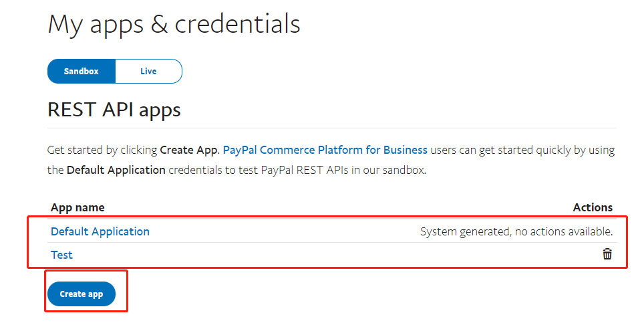The width and height of the screenshot is (644, 323).
Task: Click the Actions column header
Action: (x=593, y=207)
